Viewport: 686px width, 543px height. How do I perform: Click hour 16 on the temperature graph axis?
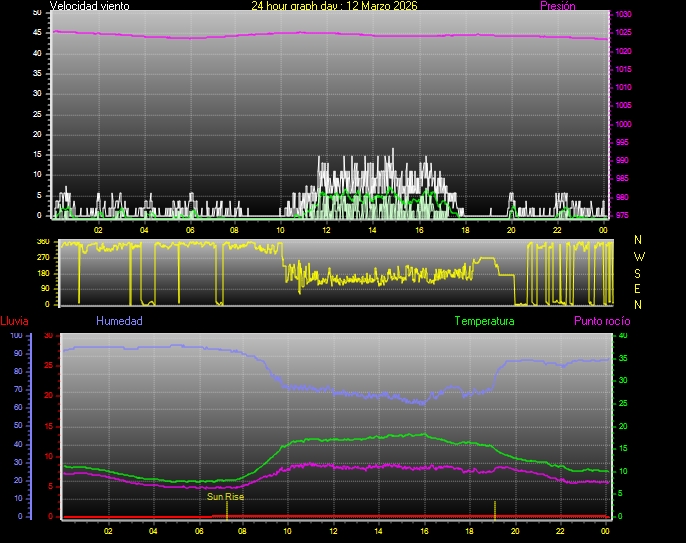pos(424,531)
